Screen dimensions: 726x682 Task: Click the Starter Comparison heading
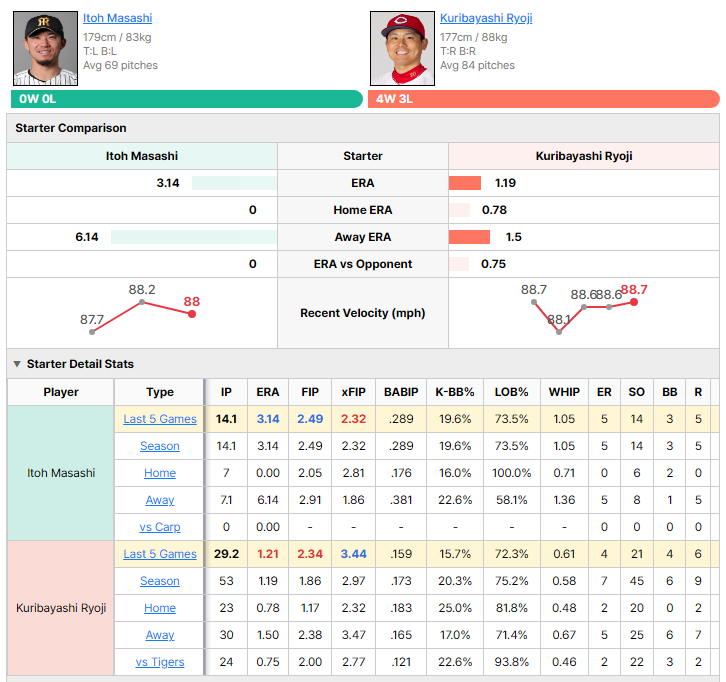pyautogui.click(x=71, y=128)
